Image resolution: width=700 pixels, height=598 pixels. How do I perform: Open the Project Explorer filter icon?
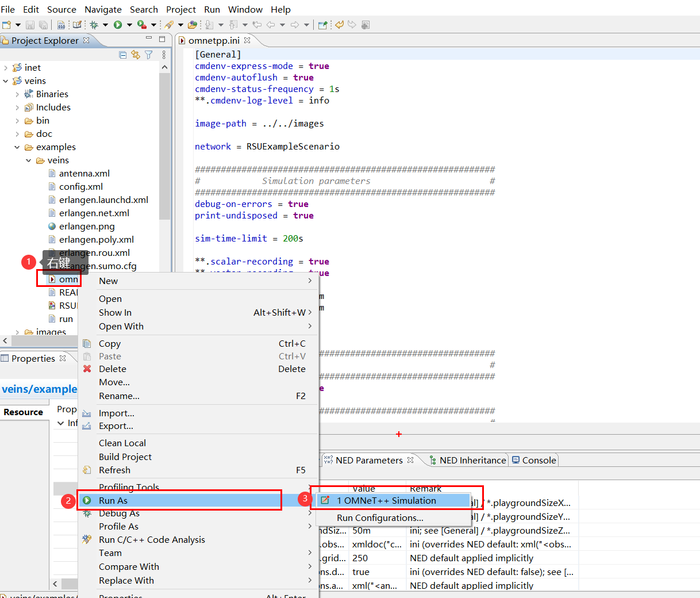click(149, 55)
